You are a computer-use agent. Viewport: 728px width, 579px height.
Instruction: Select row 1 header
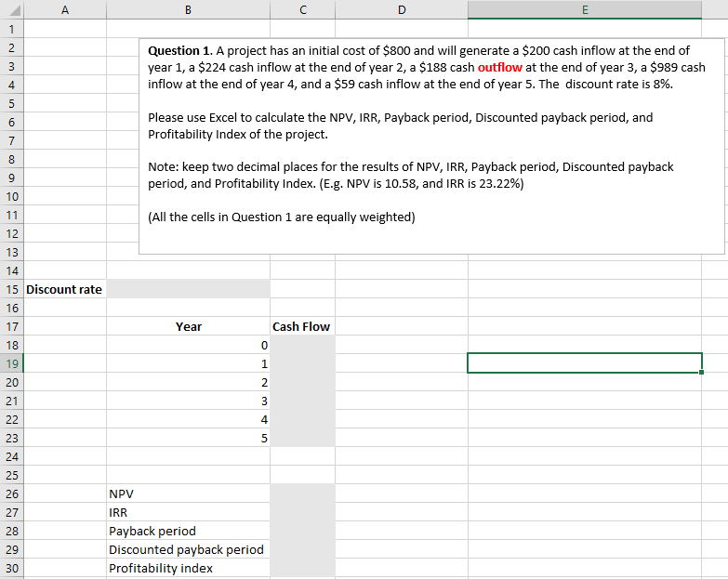click(x=11, y=29)
